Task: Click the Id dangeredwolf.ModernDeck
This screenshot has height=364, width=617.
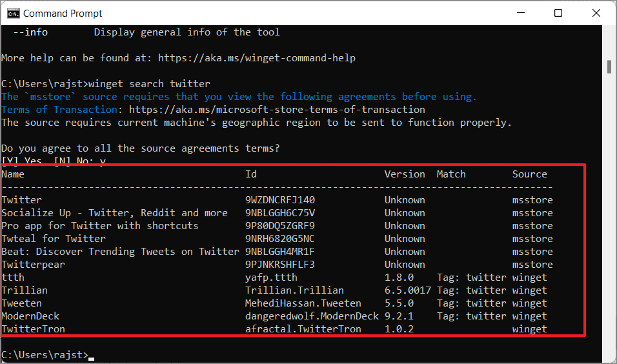Action: click(x=312, y=316)
